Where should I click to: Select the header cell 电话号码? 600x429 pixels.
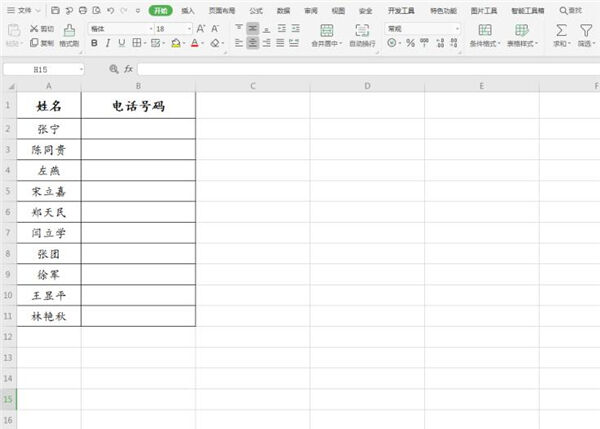point(138,106)
